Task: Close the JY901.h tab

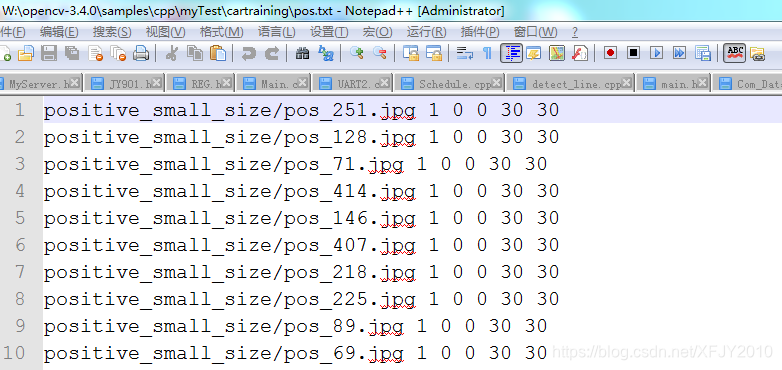Action: click(156, 83)
